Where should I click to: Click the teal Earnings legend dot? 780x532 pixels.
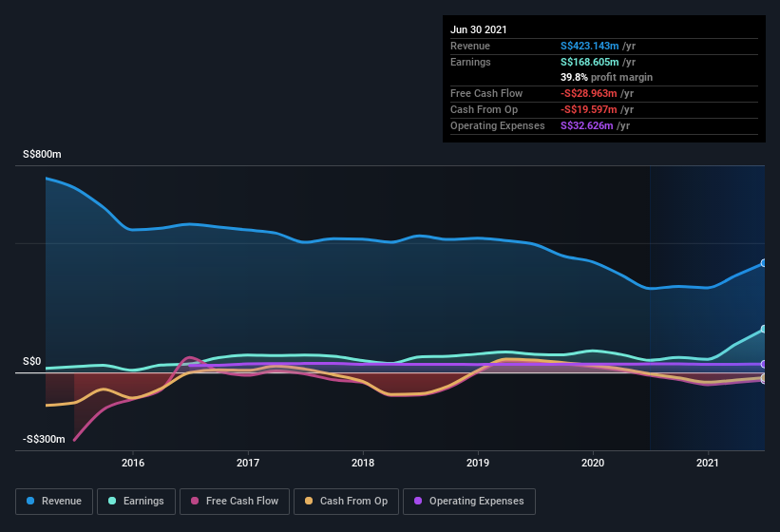112,501
